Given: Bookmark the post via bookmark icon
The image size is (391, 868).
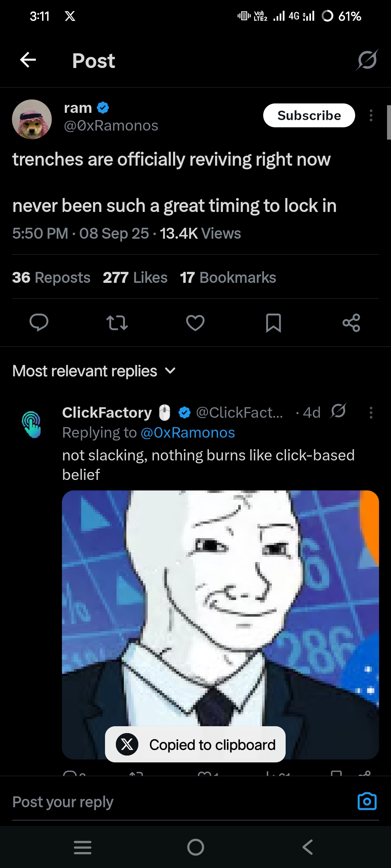Looking at the screenshot, I should pos(273,323).
